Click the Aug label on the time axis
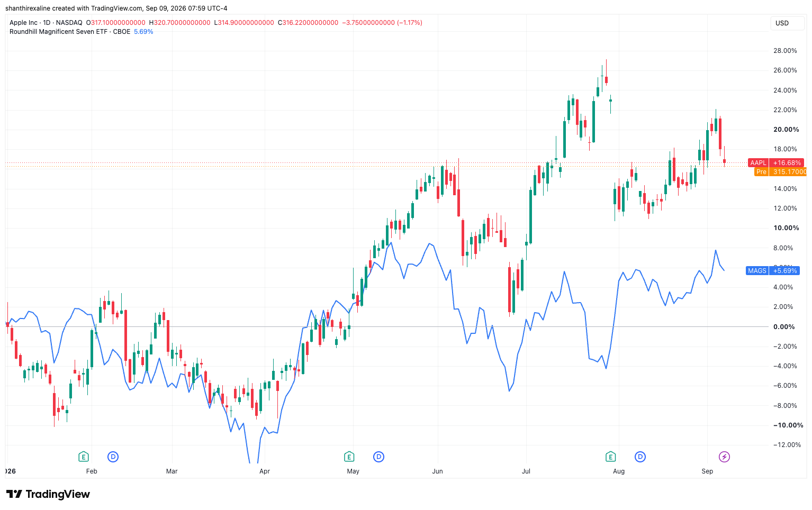The image size is (812, 510). click(x=619, y=471)
